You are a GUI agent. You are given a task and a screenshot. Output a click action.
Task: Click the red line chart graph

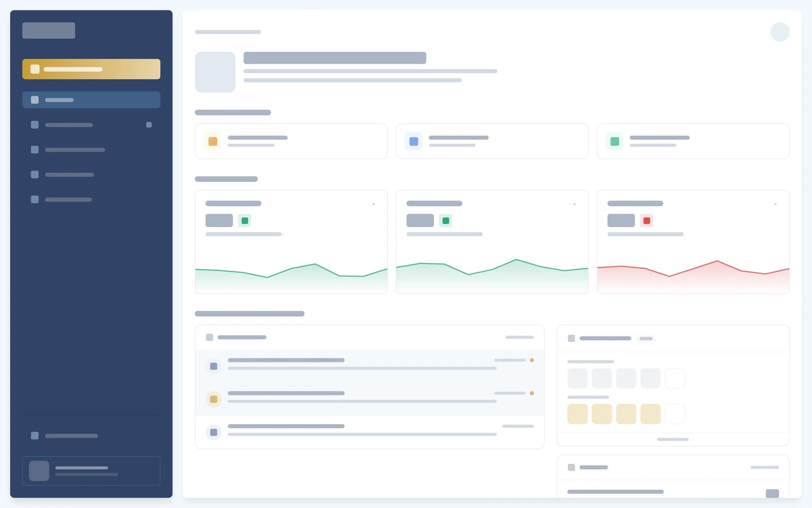[x=693, y=276]
